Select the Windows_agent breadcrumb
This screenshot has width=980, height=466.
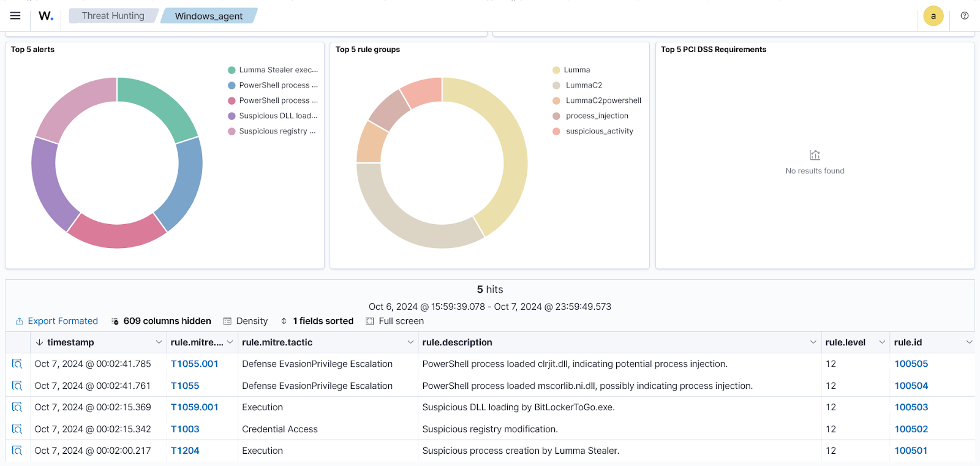(x=209, y=16)
